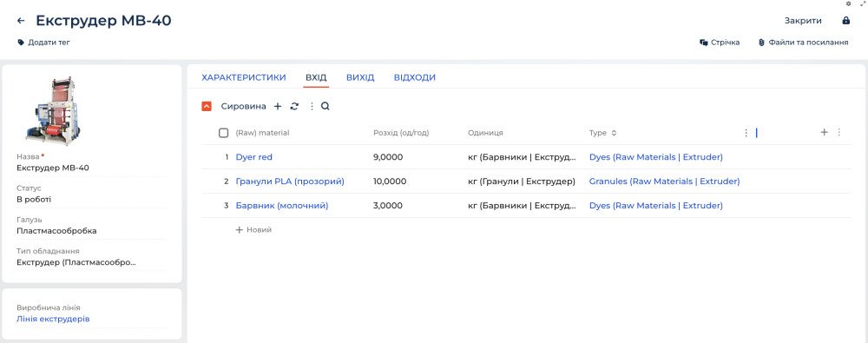This screenshot has height=343, width=868.
Task: Click the unit cell in the Барвник (молочний) row
Action: point(522,206)
